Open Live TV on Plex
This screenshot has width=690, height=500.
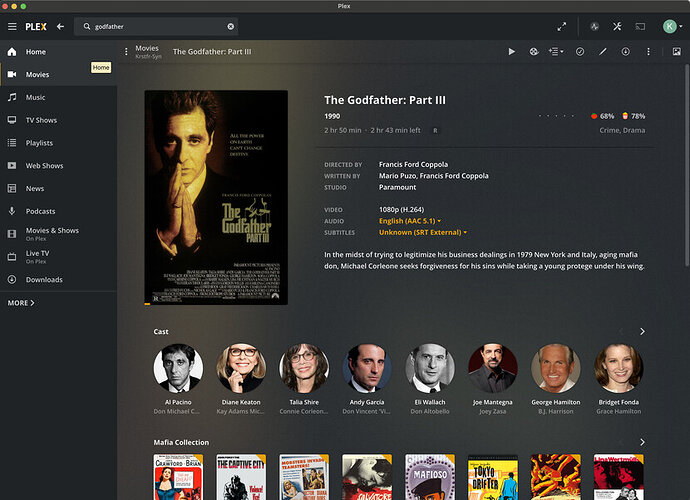point(59,257)
